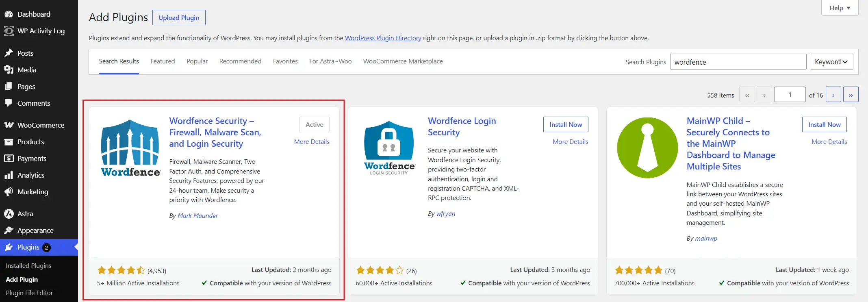Click the MainWP Child five-star rating
Image resolution: width=868 pixels, height=302 pixels.
pyautogui.click(x=638, y=270)
